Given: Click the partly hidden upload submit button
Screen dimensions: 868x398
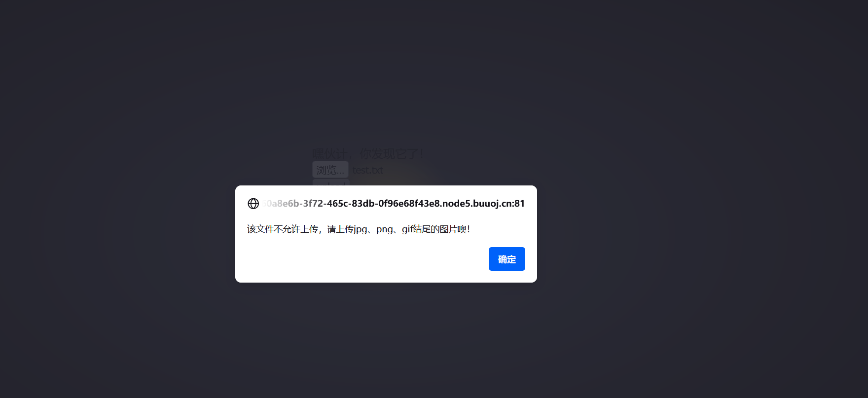Looking at the screenshot, I should [331, 183].
